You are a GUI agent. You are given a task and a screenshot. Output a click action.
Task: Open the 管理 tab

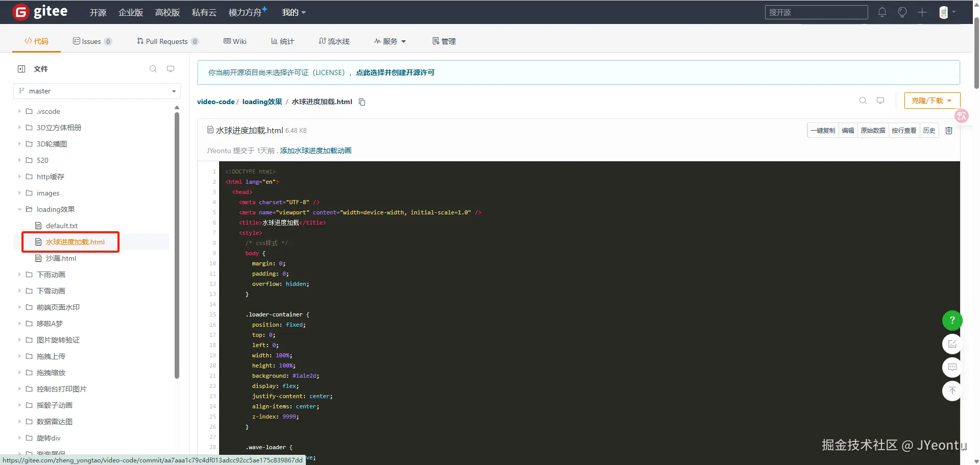pyautogui.click(x=444, y=41)
